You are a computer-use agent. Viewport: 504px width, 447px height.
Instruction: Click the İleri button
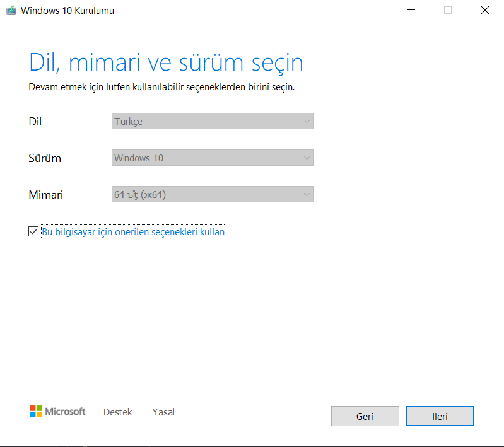[x=440, y=416]
